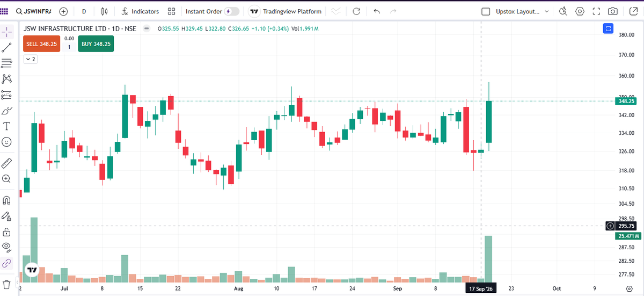Click the grey status dot beside NSE
Viewport: 644px width, 296px height.
pyautogui.click(x=146, y=28)
